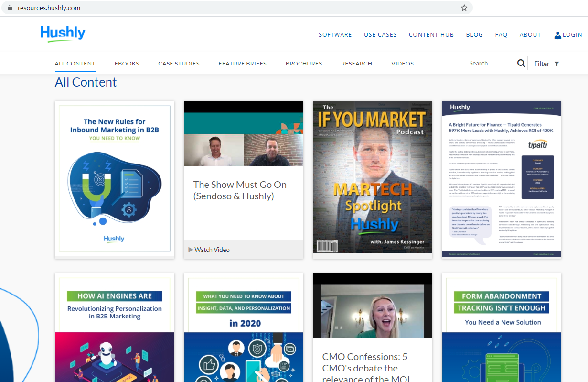Click the user login icon

point(558,35)
